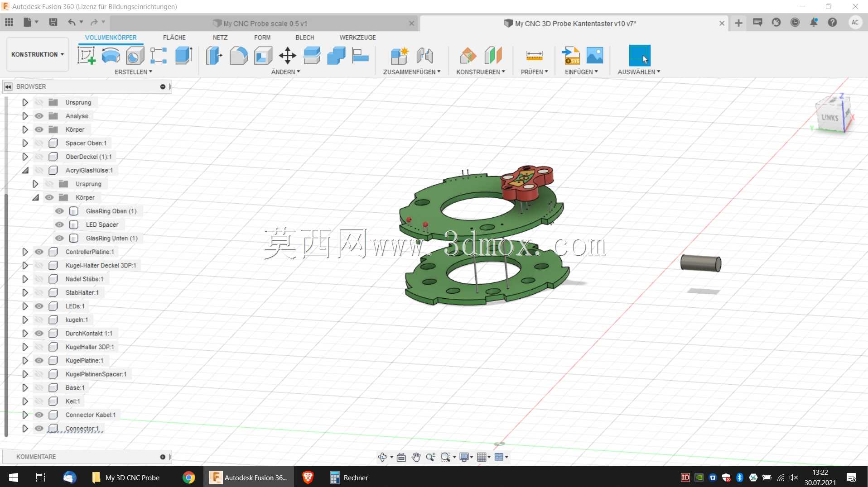Select the Fillet tool icon
Screen dimensions: 868x487
click(239, 55)
